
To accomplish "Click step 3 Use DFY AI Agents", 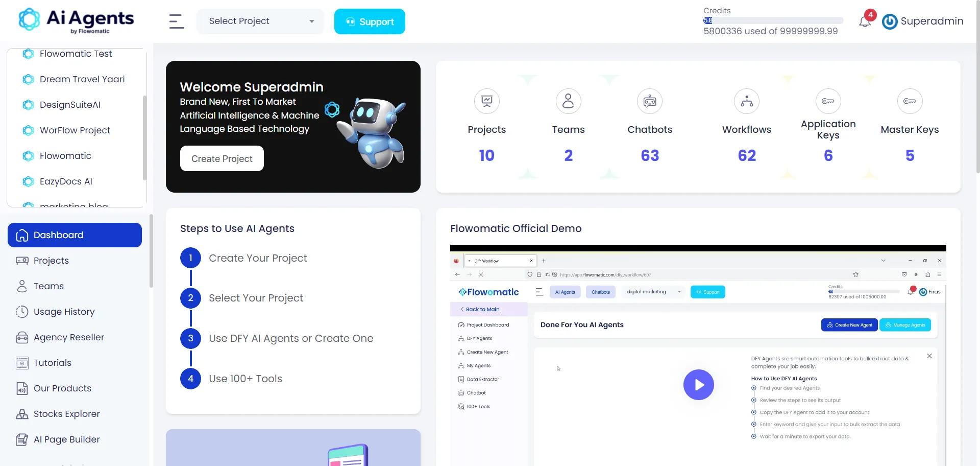I will pos(291,338).
